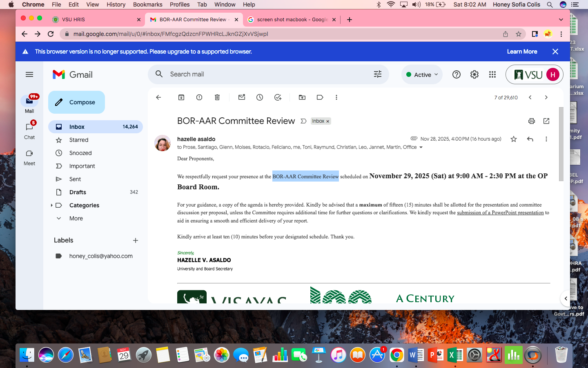Show recipient details dropdown arrow

tap(421, 147)
